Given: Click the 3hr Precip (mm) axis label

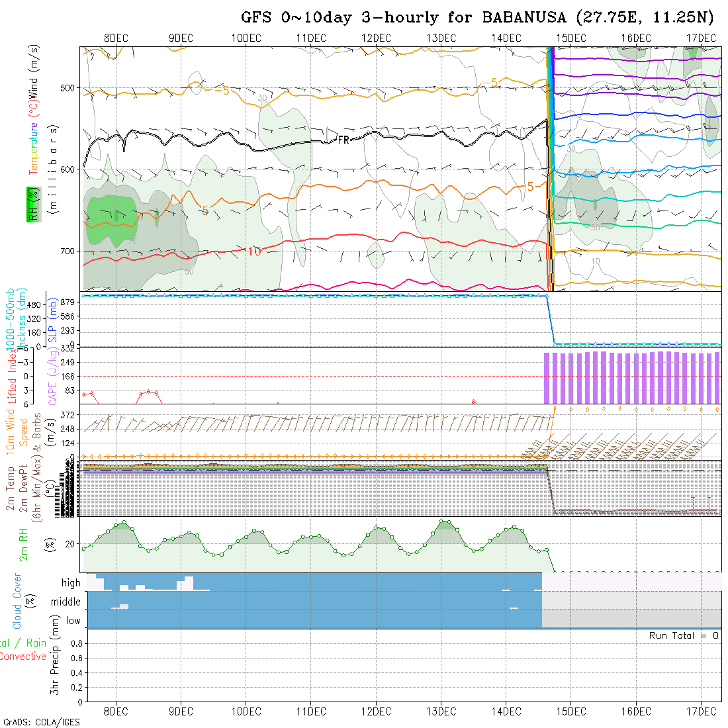Looking at the screenshot, I should pyautogui.click(x=58, y=664).
